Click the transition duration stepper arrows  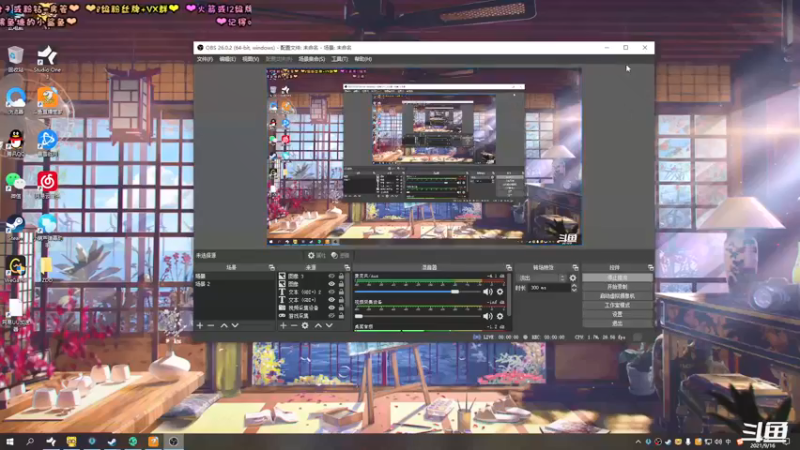(574, 288)
